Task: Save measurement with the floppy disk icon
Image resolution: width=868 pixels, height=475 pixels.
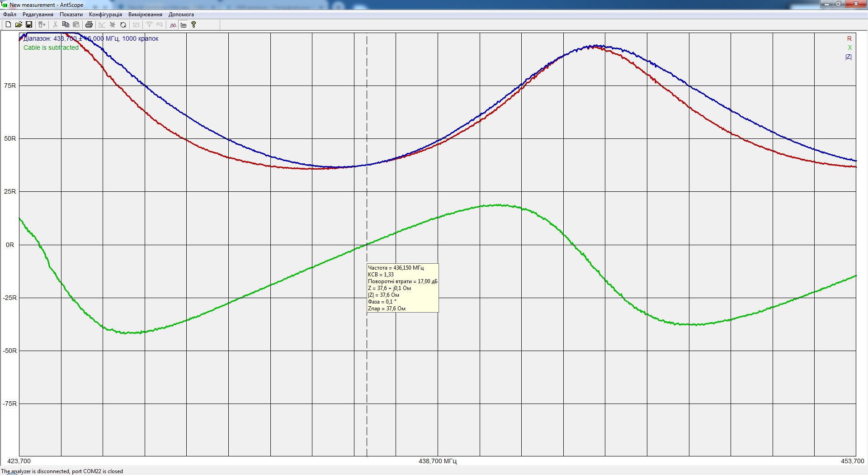Action: (29, 25)
